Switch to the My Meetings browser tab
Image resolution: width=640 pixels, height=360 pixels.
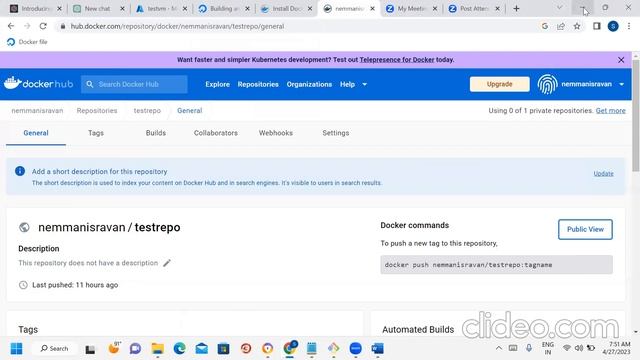point(411,9)
